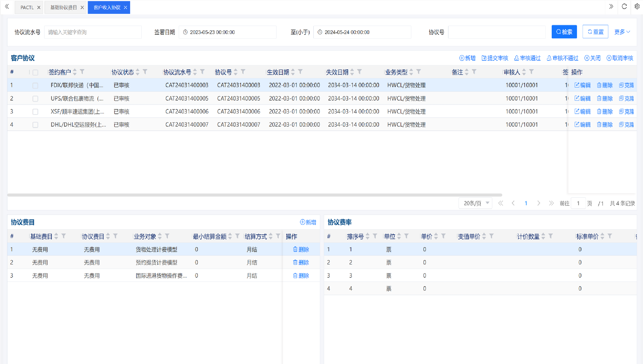This screenshot has height=364, width=643.
Task: Open 至(小于) end date picker
Action: click(362, 32)
